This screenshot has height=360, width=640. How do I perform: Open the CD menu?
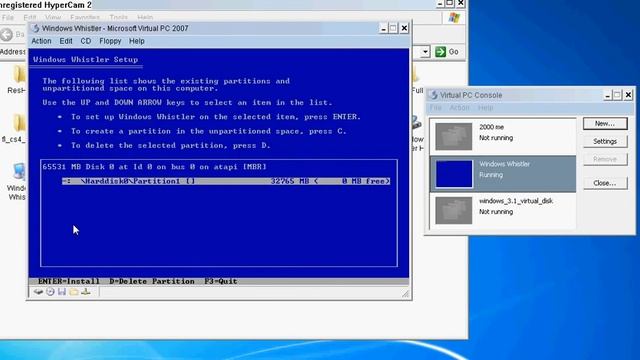86,41
